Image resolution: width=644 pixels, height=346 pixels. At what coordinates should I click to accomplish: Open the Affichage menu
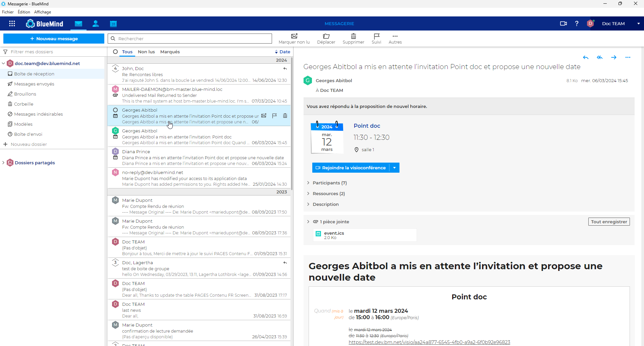click(43, 12)
